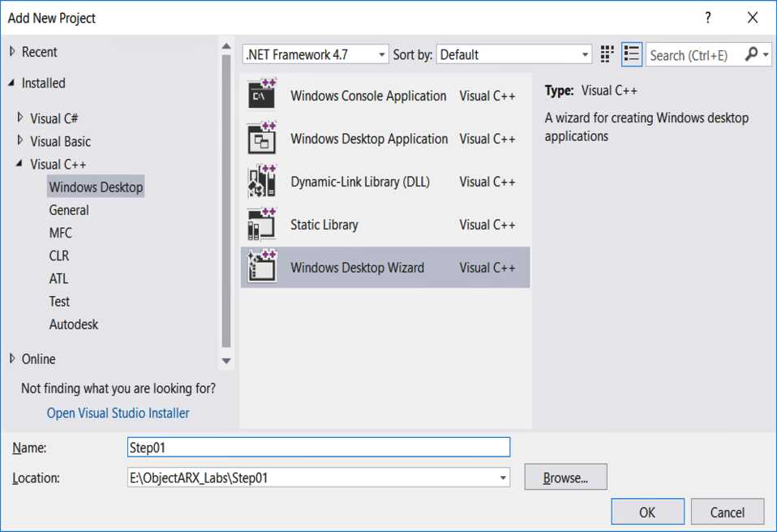This screenshot has width=777, height=532.
Task: Confirm with the OK button
Action: pos(647,512)
